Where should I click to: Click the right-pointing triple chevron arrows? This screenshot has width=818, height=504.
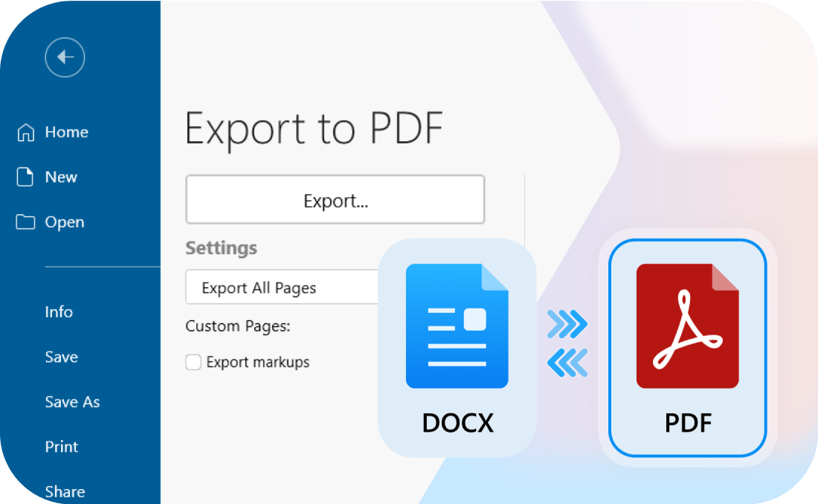pyautogui.click(x=567, y=324)
